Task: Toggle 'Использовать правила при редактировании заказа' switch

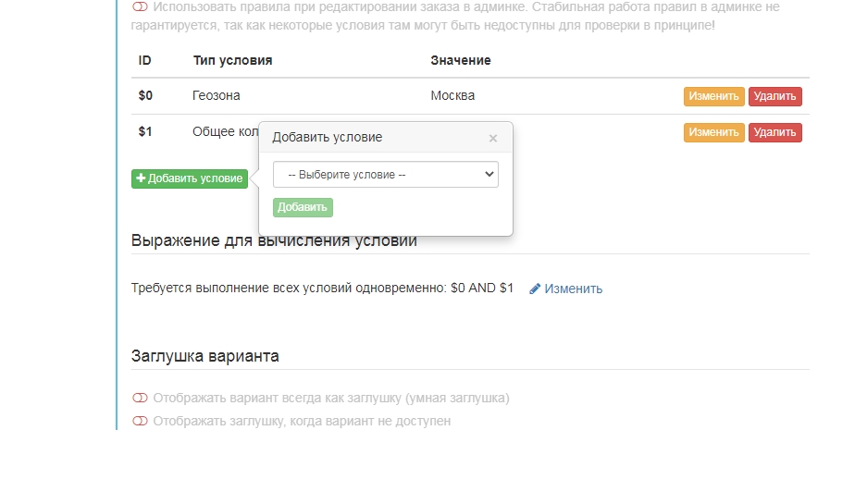Action: [x=140, y=7]
